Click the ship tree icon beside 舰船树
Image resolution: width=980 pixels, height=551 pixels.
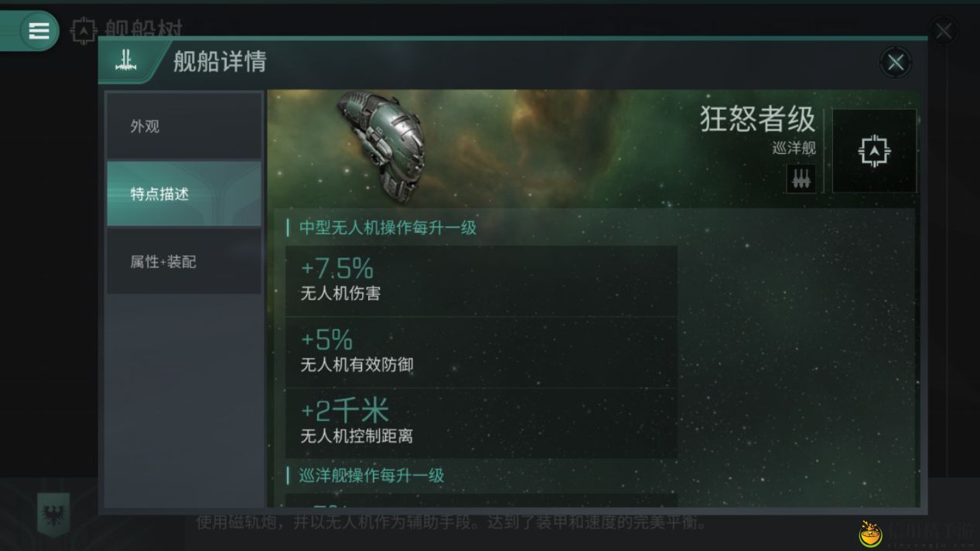pos(83,32)
